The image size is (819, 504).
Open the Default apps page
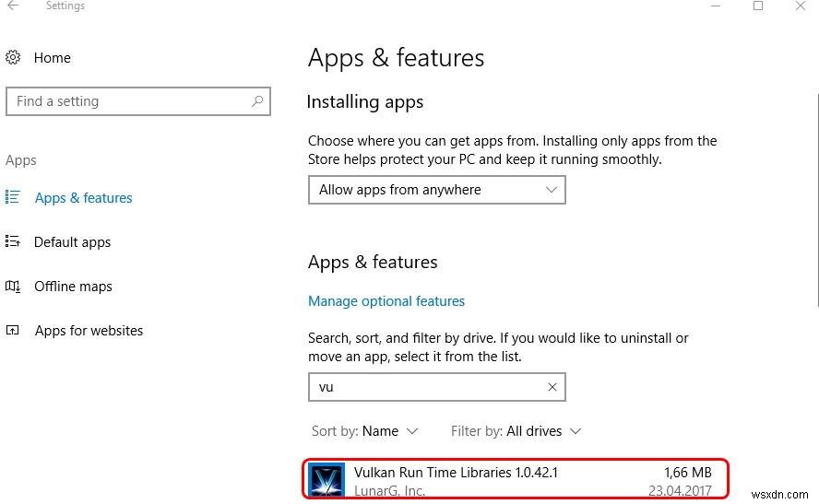coord(72,242)
